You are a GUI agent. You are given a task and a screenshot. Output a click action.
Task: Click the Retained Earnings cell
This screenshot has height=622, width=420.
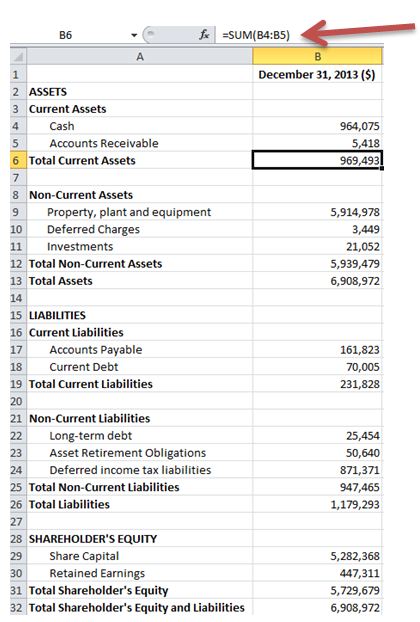pos(140,573)
